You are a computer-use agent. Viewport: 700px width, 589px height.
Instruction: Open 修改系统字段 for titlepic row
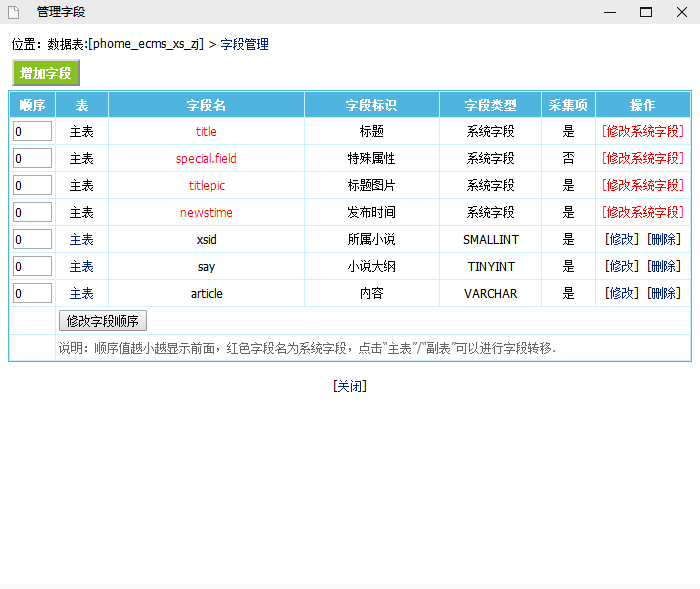click(643, 185)
